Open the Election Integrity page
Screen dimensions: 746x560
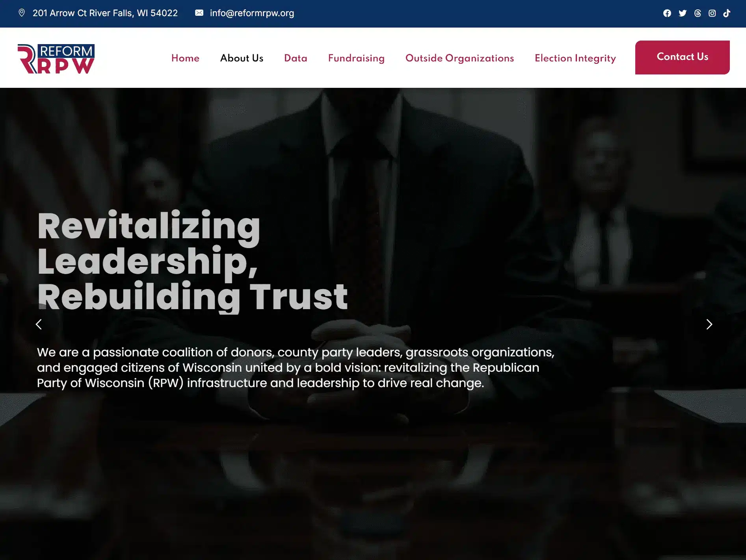pos(575,58)
